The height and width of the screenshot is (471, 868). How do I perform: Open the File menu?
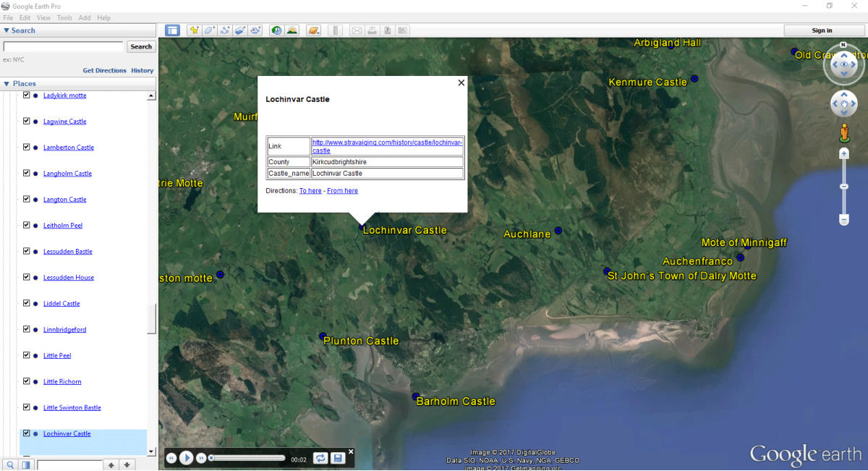[8, 17]
